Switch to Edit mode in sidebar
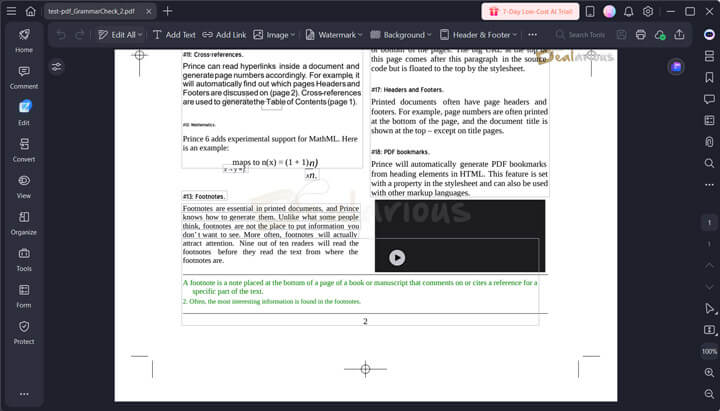The width and height of the screenshot is (720, 411). [x=24, y=113]
